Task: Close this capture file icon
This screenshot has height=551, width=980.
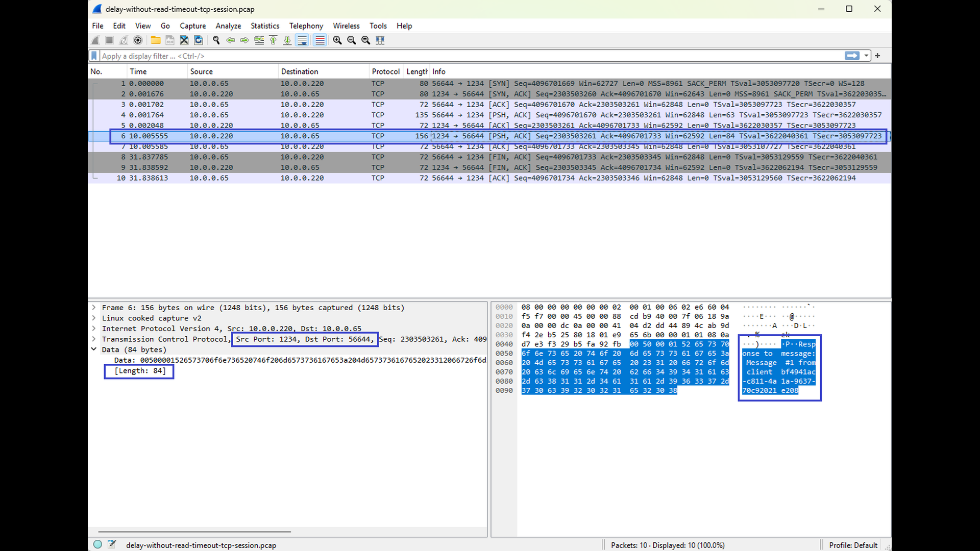Action: [x=184, y=40]
